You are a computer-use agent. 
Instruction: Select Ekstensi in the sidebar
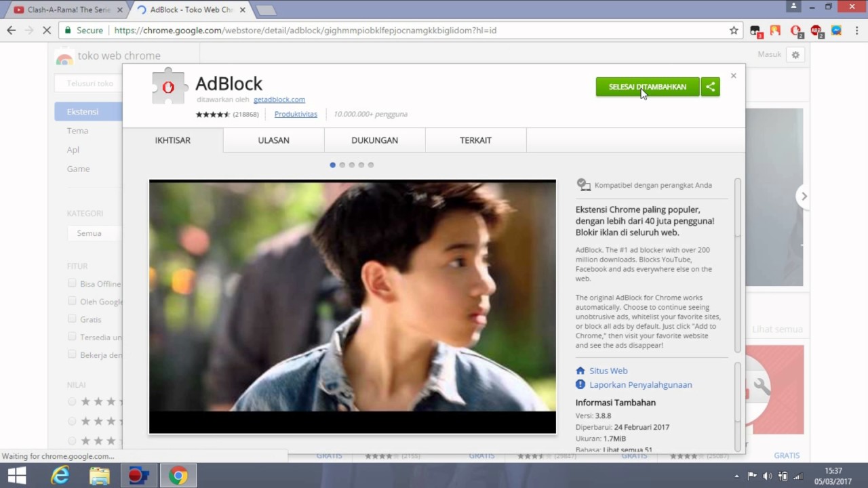pyautogui.click(x=89, y=111)
